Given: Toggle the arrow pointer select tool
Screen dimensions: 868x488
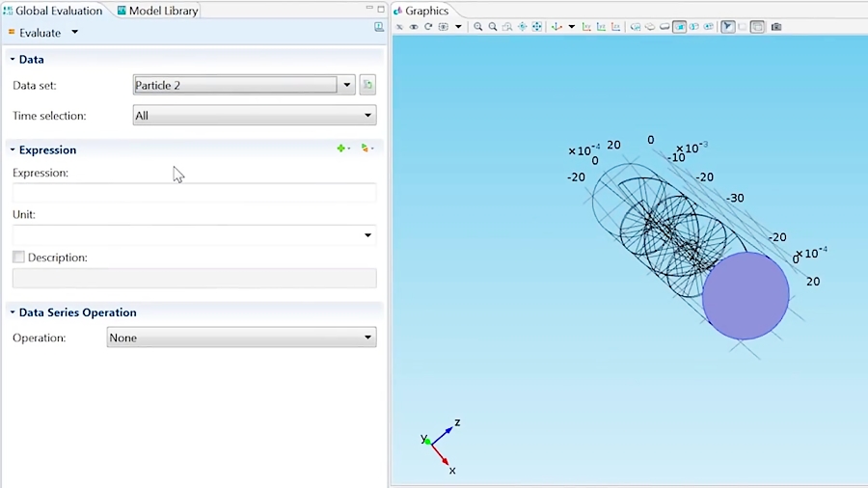Looking at the screenshot, I should pos(728,27).
